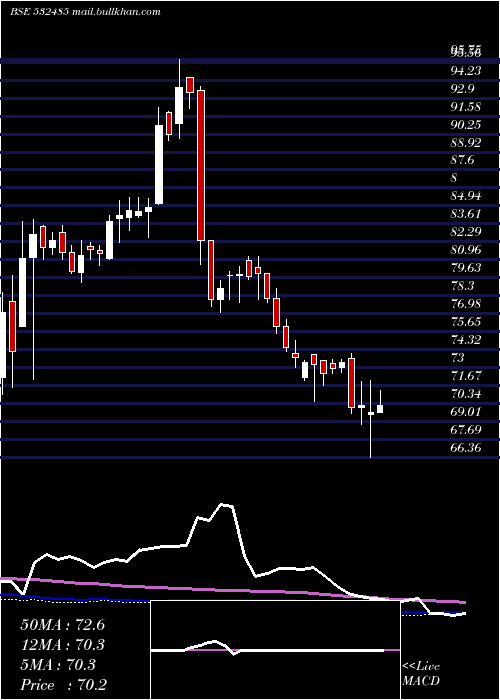The width and height of the screenshot is (500, 700).
Task: Click the 50MA : 72.6 readout
Action: tap(62, 625)
